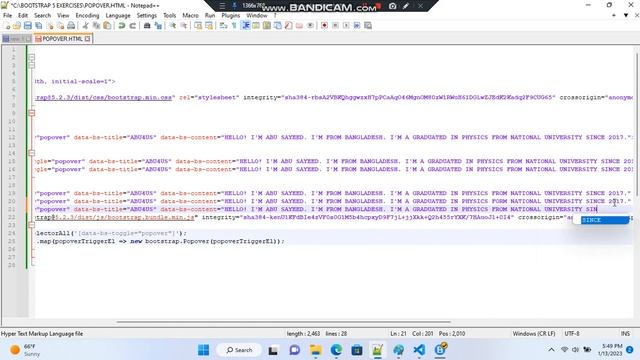This screenshot has height=360, width=640.
Task: Add a new tab with plus button
Action: pos(614,15)
